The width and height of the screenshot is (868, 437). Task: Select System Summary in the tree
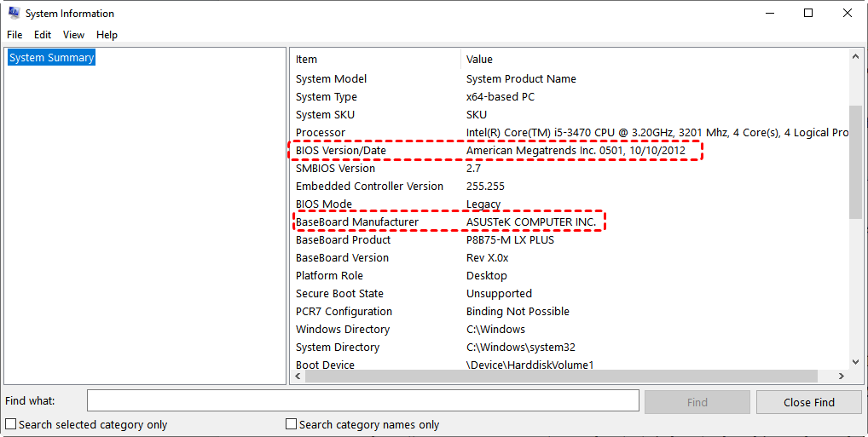(51, 58)
